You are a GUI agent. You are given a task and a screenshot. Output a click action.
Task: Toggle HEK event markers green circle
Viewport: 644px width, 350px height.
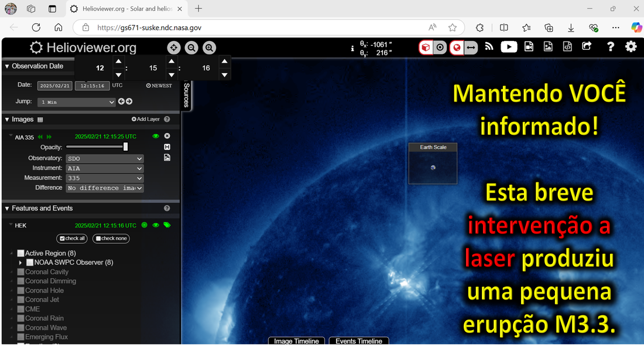tap(145, 225)
